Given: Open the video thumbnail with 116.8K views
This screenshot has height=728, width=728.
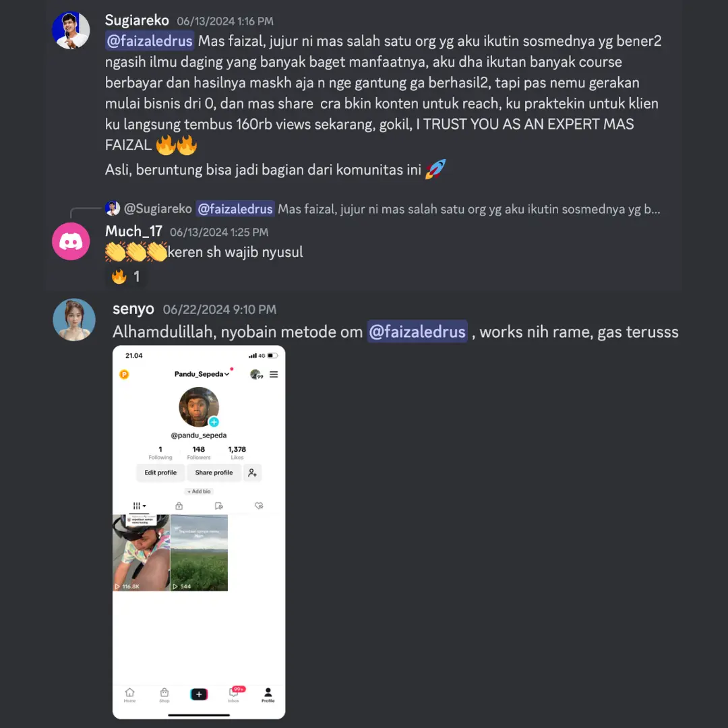Looking at the screenshot, I should tap(141, 553).
